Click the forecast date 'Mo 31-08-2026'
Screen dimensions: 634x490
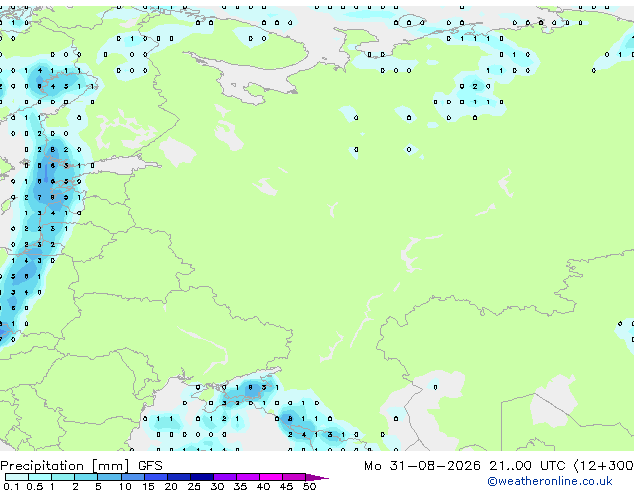pos(422,466)
